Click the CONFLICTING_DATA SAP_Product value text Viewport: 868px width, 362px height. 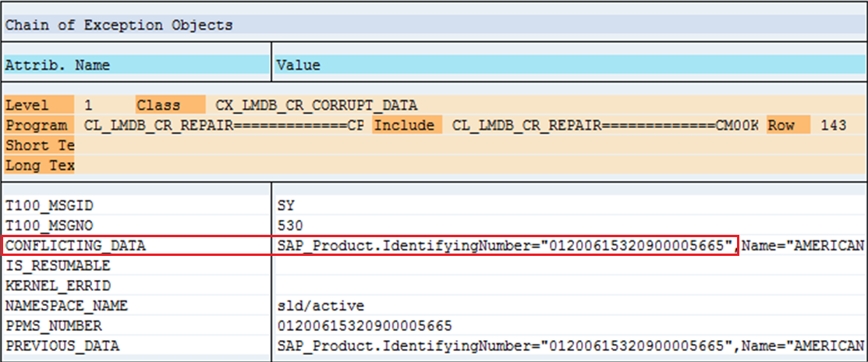pyautogui.click(x=570, y=246)
